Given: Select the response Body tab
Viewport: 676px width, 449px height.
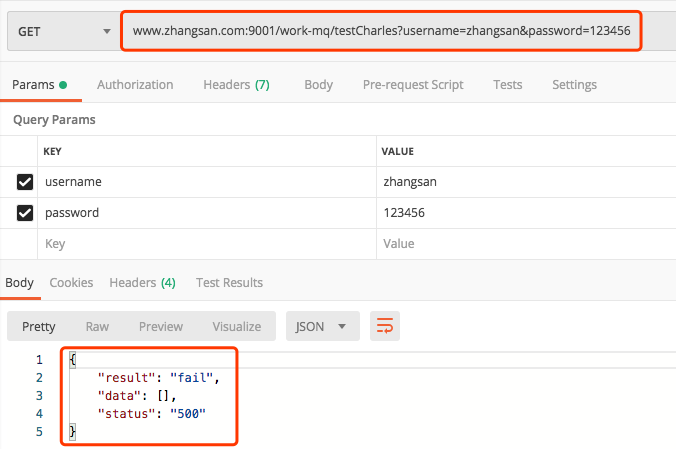Looking at the screenshot, I should point(19,283).
